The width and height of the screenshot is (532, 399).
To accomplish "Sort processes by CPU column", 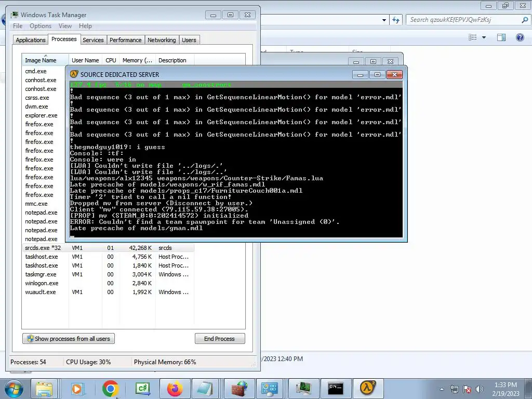I will pyautogui.click(x=111, y=60).
